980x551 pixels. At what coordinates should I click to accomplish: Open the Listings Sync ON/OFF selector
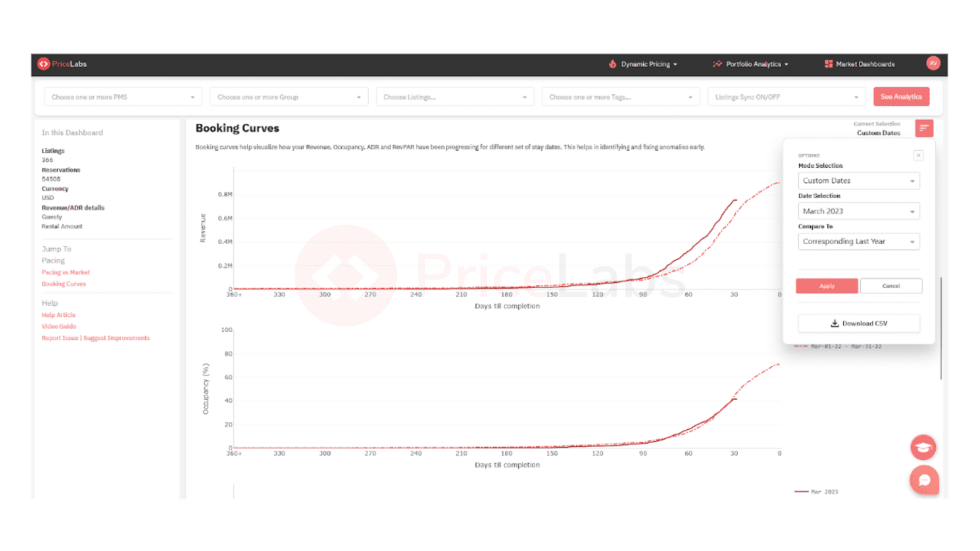[785, 96]
